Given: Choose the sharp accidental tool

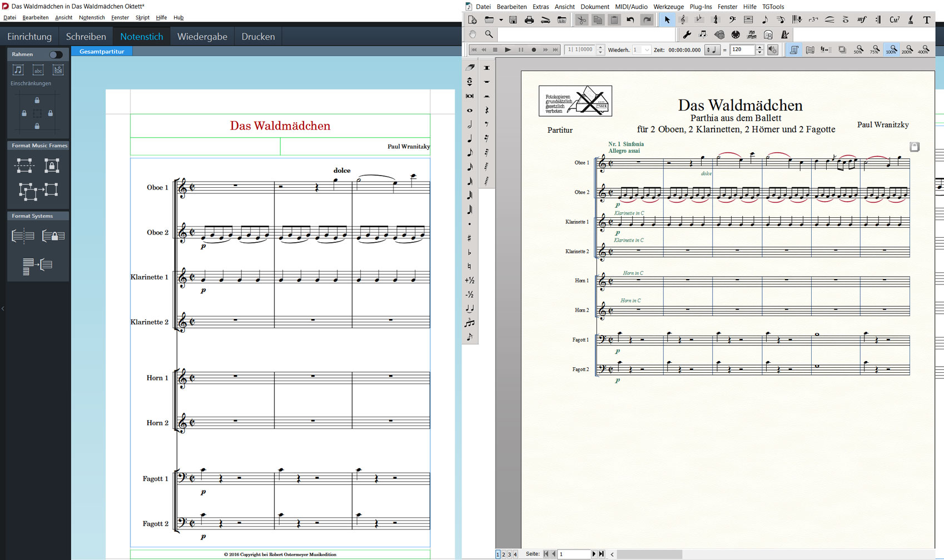Looking at the screenshot, I should pos(470,238).
